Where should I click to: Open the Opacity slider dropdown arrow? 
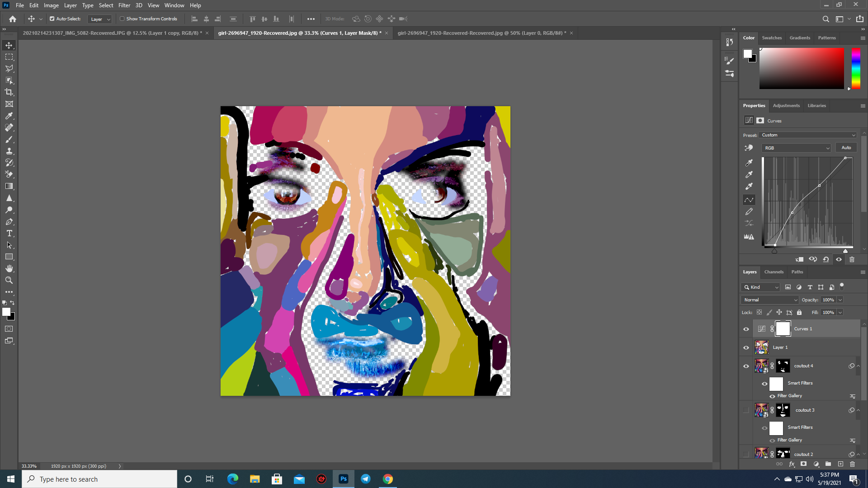tap(840, 300)
